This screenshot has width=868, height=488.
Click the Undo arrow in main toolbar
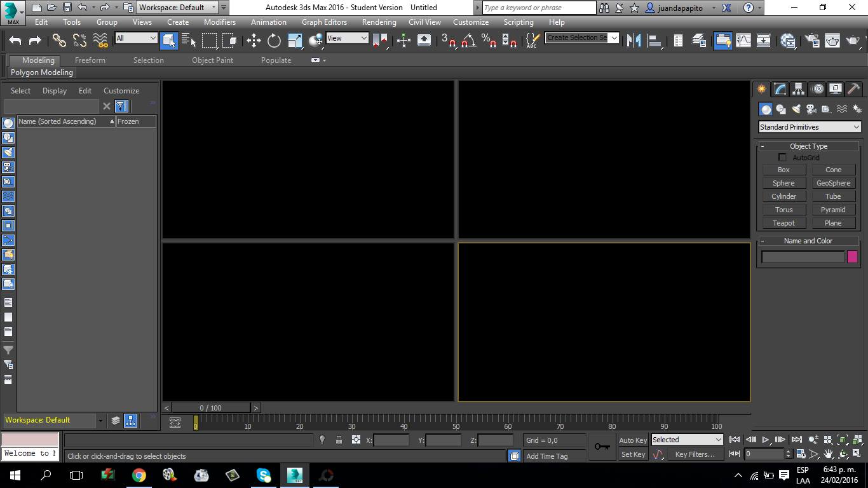(15, 41)
